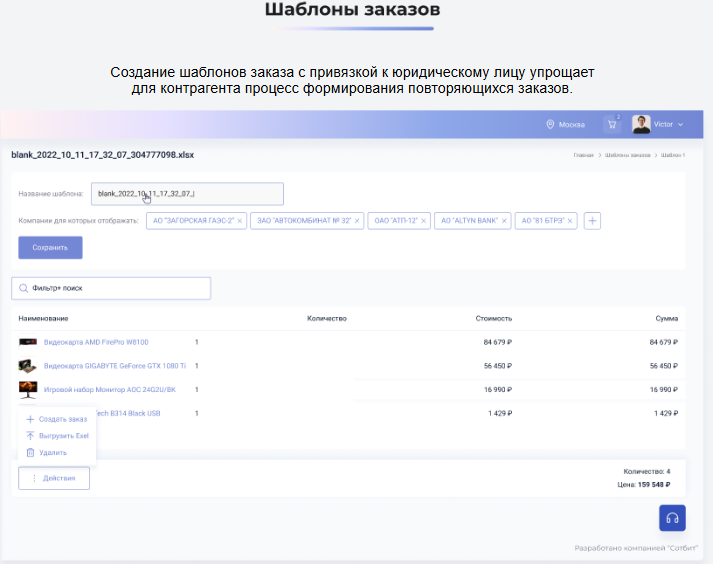Select Удалить from actions menu
The width and height of the screenshot is (713, 564).
[x=52, y=453]
